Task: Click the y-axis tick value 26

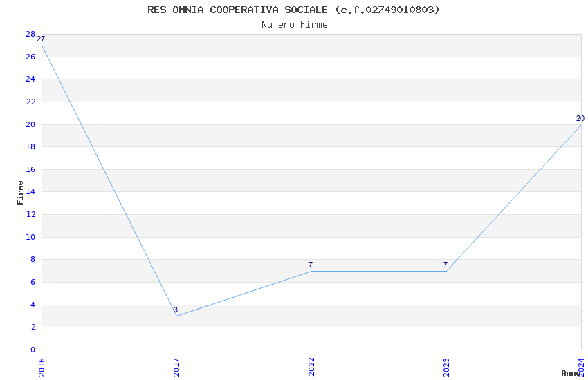Action: [x=30, y=57]
